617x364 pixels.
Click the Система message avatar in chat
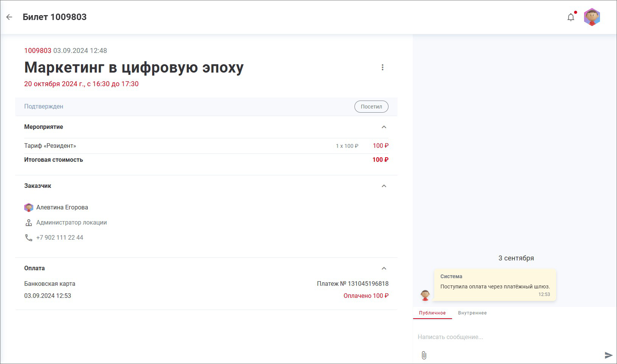click(x=425, y=295)
